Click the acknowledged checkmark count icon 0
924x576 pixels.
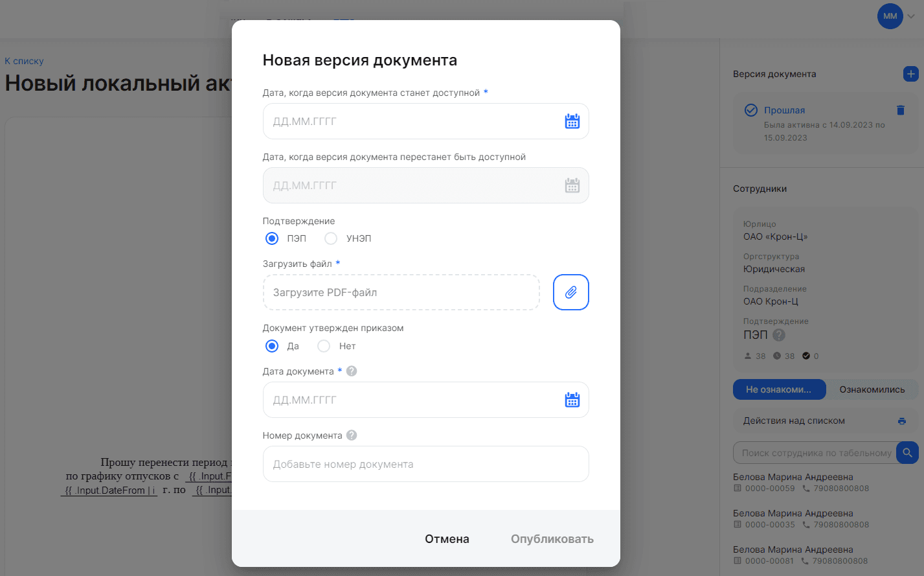click(806, 356)
